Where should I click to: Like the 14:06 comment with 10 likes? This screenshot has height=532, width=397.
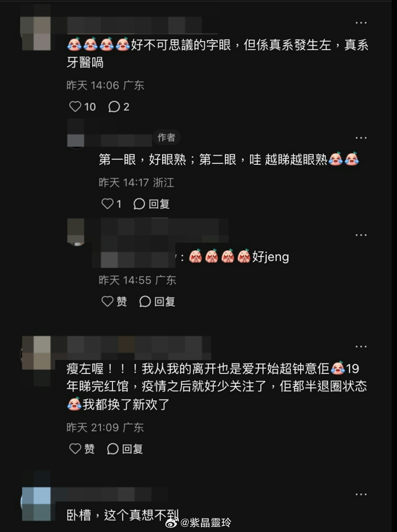(82, 107)
